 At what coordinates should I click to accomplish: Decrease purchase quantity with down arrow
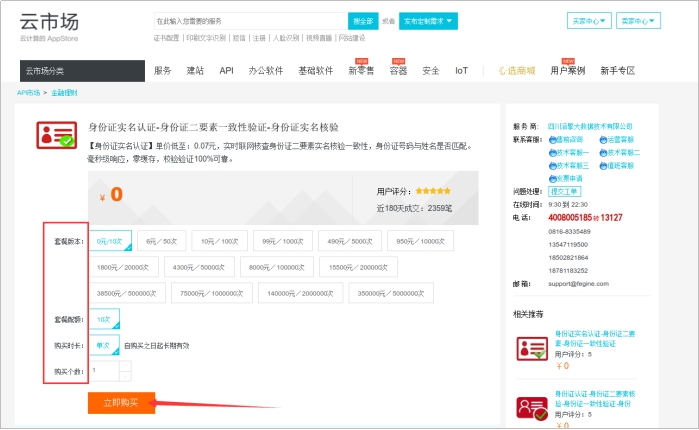click(125, 376)
